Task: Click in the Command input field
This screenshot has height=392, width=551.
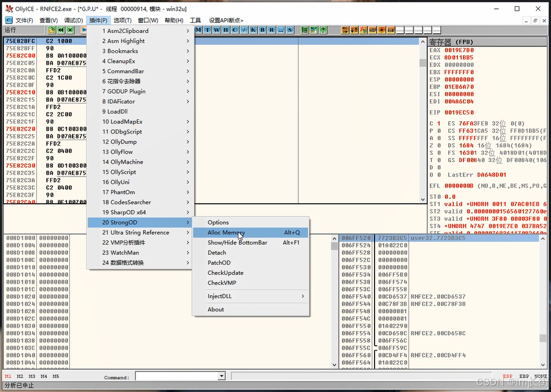Action: [177, 376]
